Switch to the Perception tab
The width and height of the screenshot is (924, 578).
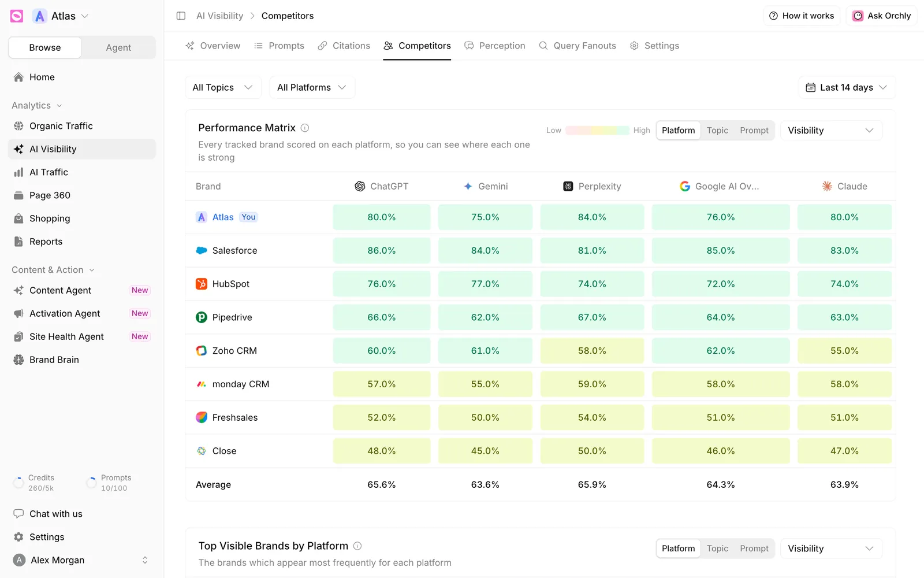495,46
